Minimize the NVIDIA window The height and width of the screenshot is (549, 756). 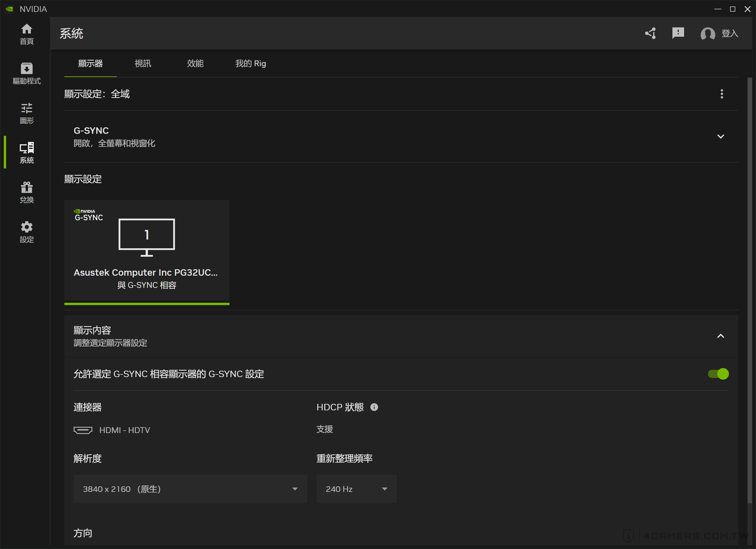click(x=718, y=9)
